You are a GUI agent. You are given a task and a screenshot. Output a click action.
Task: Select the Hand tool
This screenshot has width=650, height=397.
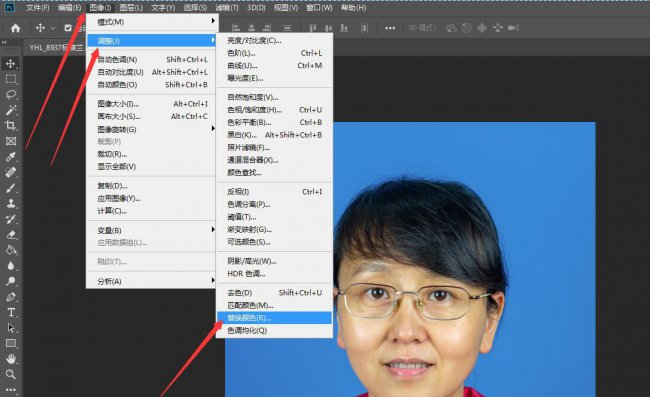pyautogui.click(x=11, y=359)
